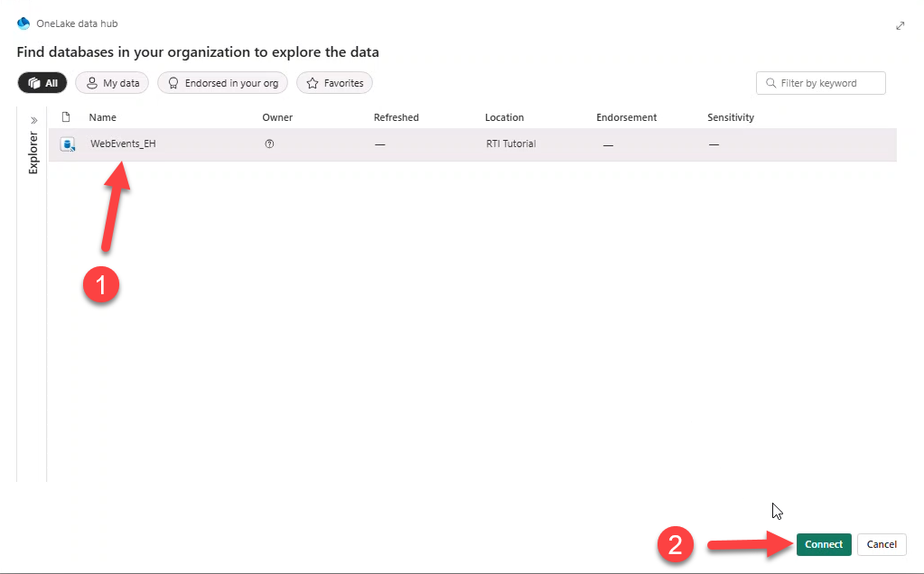Switch to the My data filter
The image size is (924, 574).
click(112, 83)
